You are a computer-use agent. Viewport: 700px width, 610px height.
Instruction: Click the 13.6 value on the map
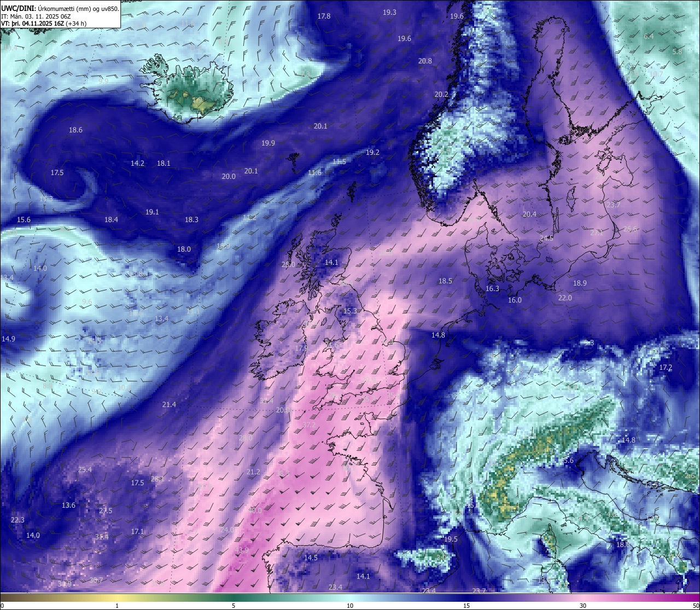[68, 506]
